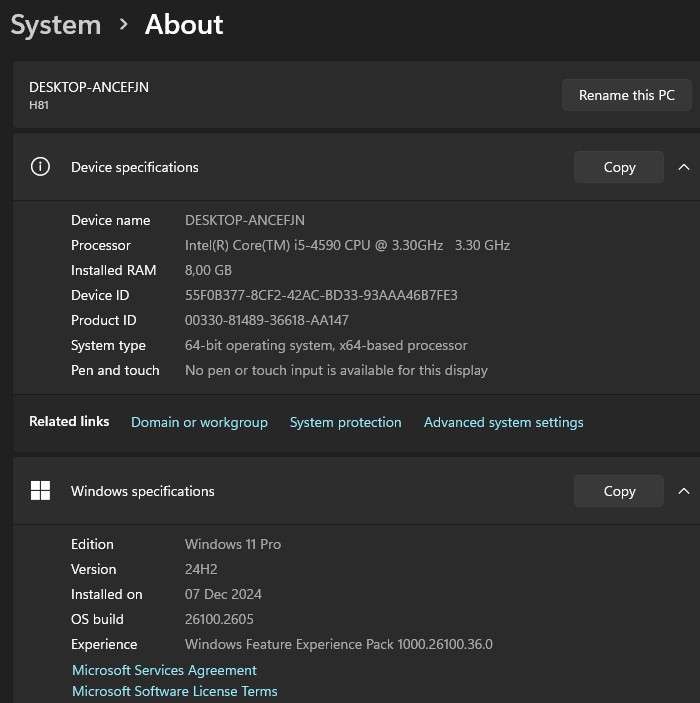Select the Installed RAM value 8,00 GB
The image size is (700, 703).
click(208, 270)
